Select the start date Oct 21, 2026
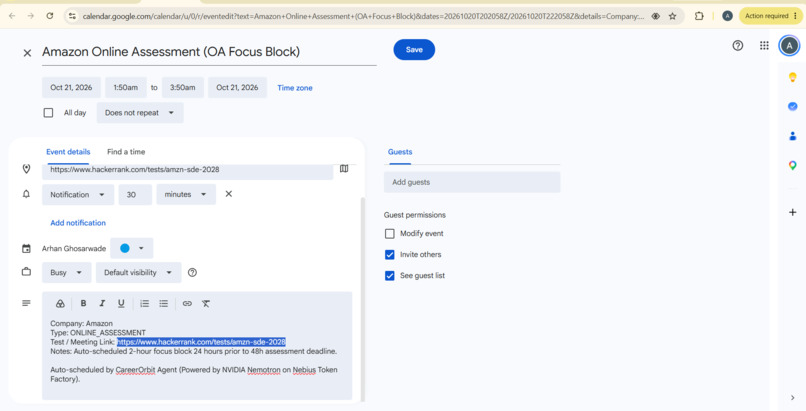This screenshot has height=411, width=806. coord(71,87)
